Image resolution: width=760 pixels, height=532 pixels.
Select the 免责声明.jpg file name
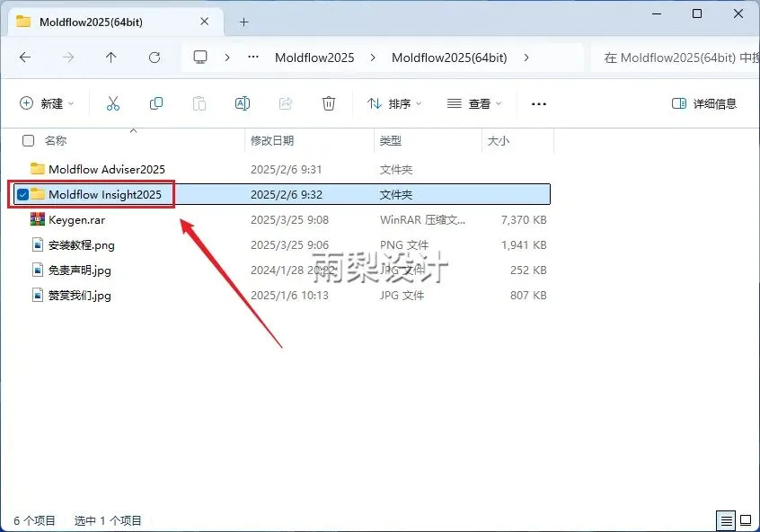click(79, 270)
